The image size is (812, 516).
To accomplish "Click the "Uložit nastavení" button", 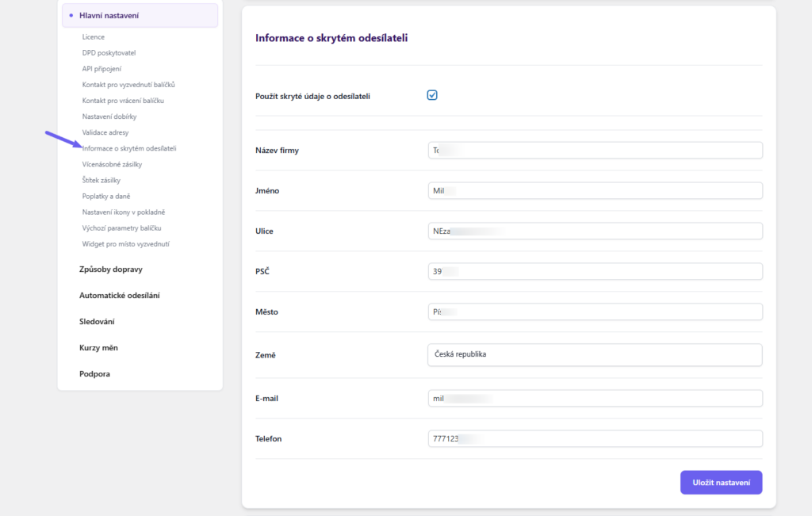I will (720, 482).
